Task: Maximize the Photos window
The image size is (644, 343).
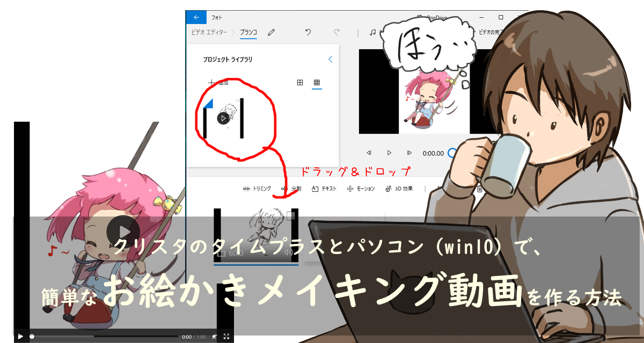Action: point(501,17)
